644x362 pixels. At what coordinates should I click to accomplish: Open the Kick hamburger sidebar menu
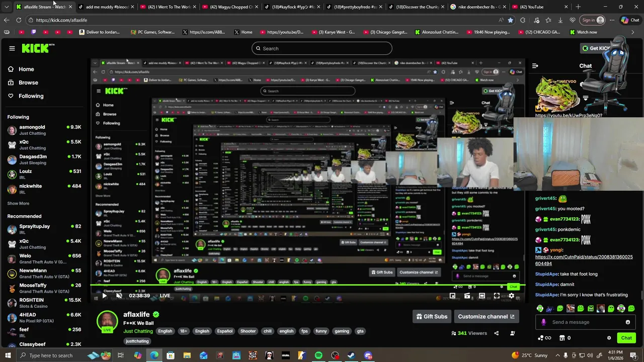[12, 48]
